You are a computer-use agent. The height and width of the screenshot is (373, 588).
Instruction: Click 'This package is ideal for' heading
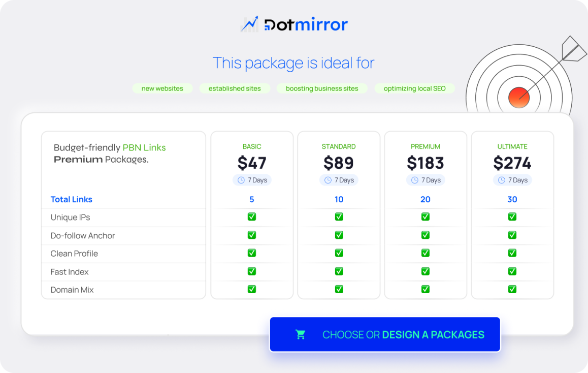pos(293,63)
